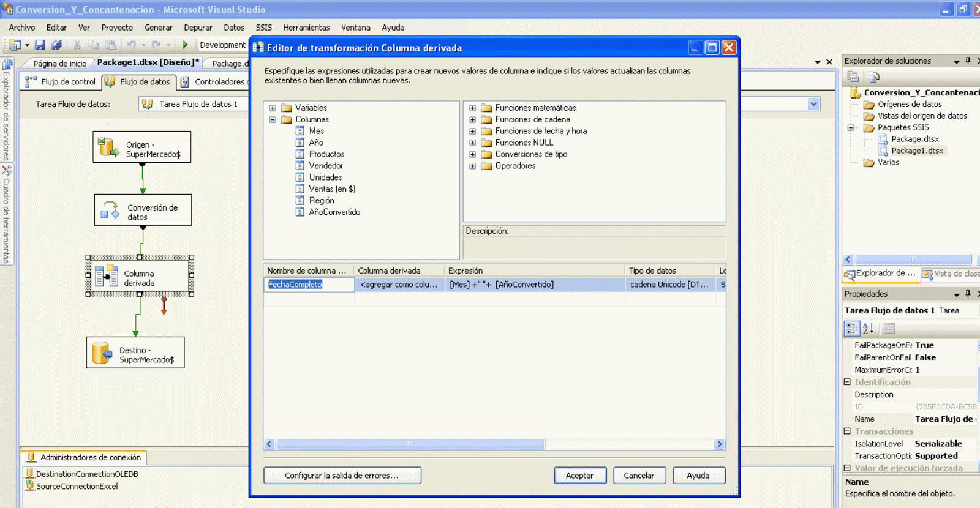Click Configurar la salida de errores button
The image size is (980, 508).
tap(342, 476)
